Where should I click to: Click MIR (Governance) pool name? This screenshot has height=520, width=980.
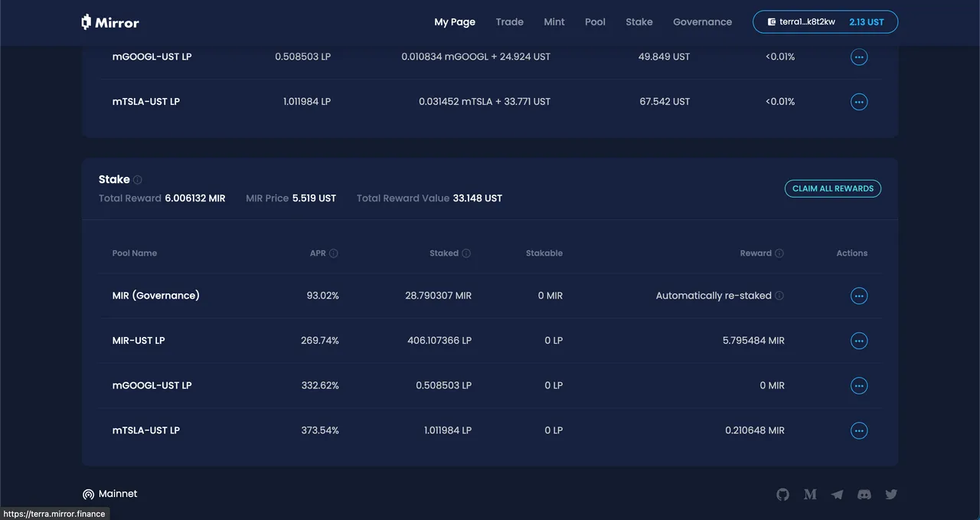155,296
